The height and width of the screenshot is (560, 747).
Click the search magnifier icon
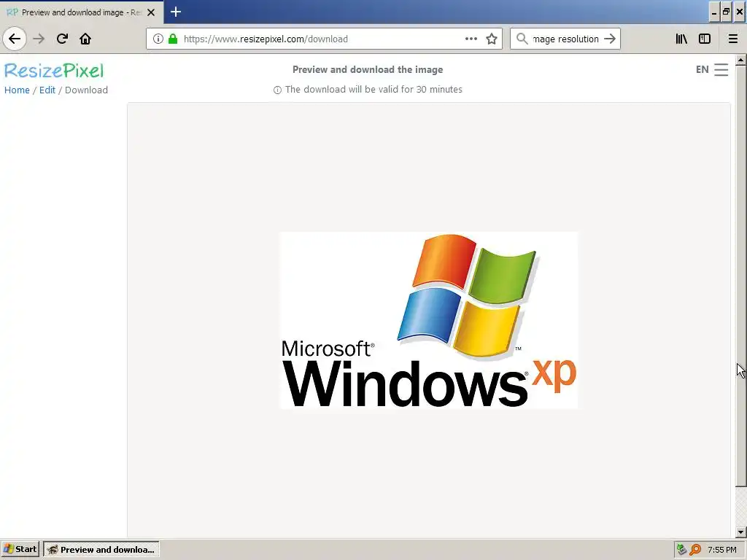pyautogui.click(x=522, y=39)
